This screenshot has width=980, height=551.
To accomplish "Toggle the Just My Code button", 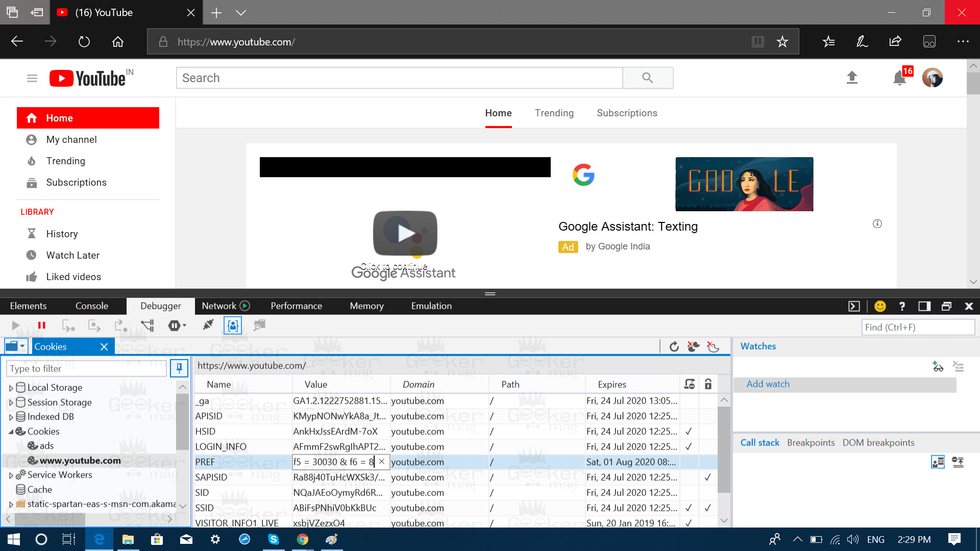I will (x=233, y=325).
